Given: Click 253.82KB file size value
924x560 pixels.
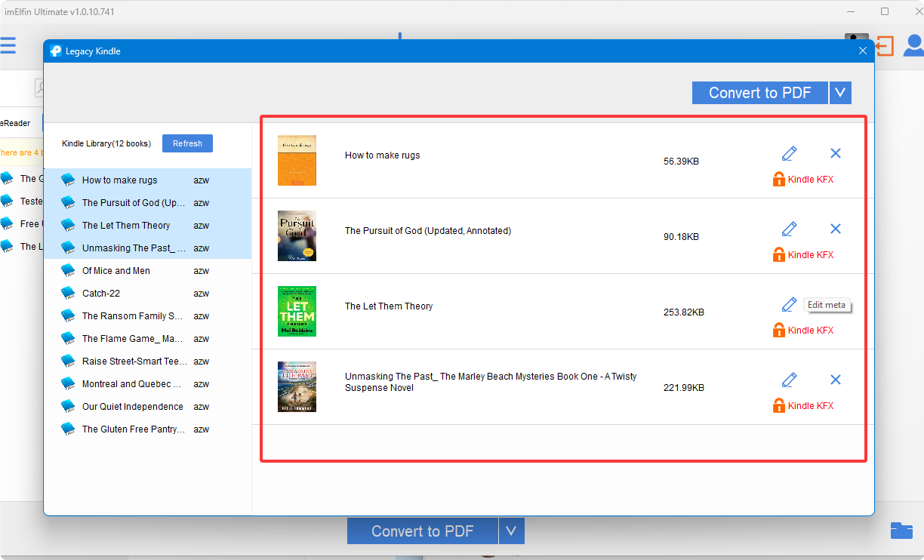Looking at the screenshot, I should pos(684,312).
